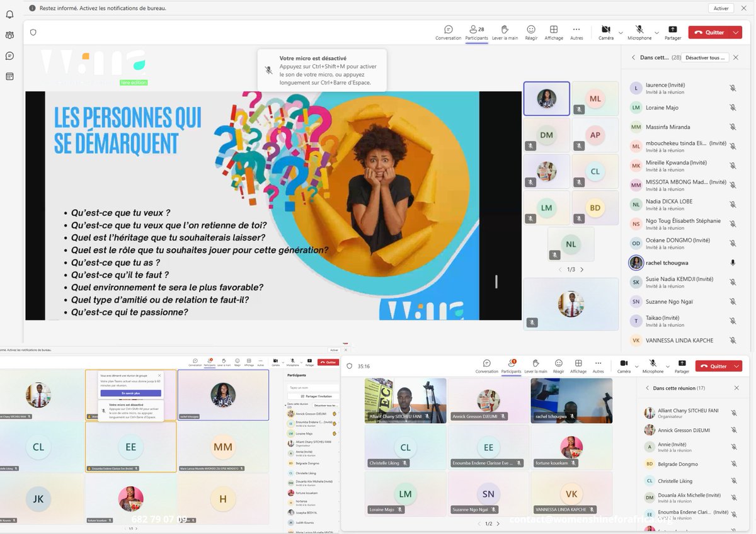Click En savoir plus in bottom-left window

click(x=130, y=393)
